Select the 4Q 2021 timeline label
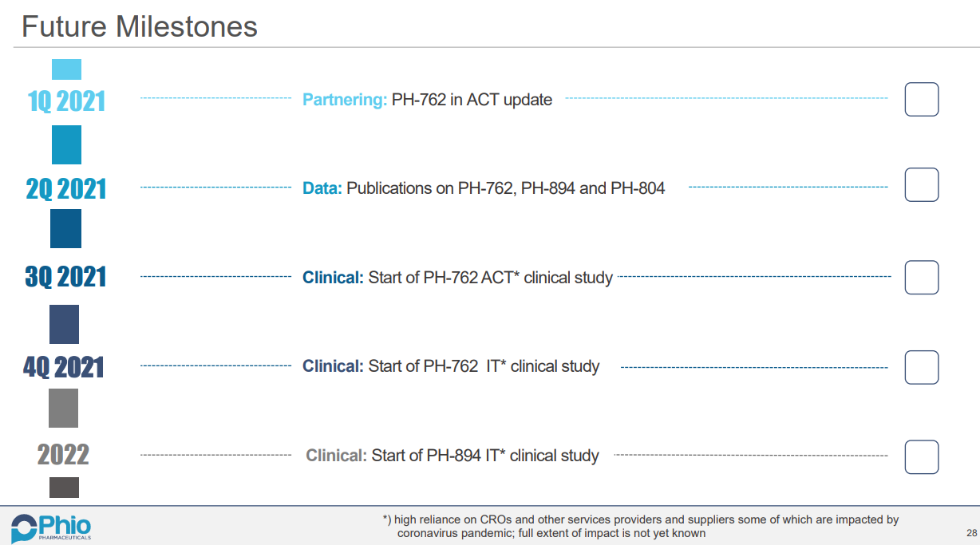The width and height of the screenshot is (980, 545). click(64, 367)
